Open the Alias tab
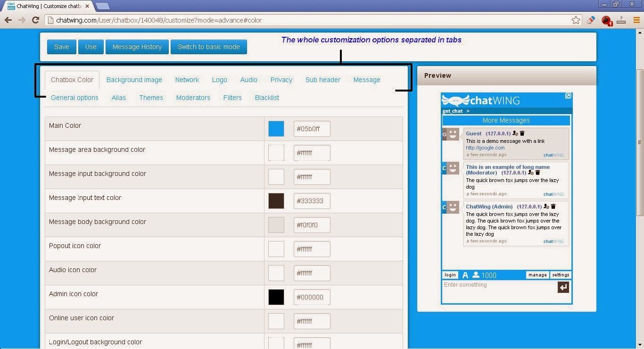 [119, 98]
